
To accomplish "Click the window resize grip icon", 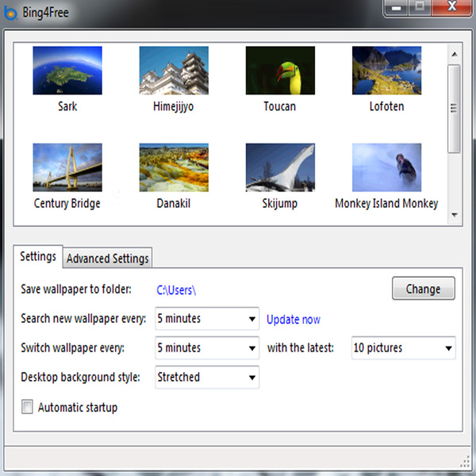I will pyautogui.click(x=465, y=462).
